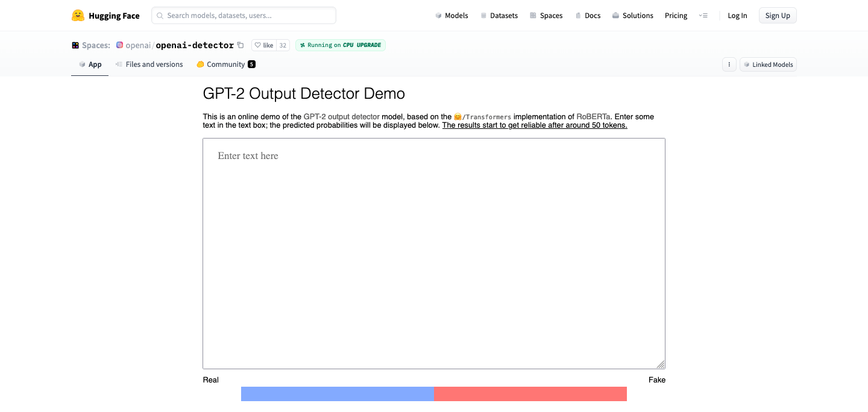Focus the search models input field
868x412 pixels.
point(244,16)
